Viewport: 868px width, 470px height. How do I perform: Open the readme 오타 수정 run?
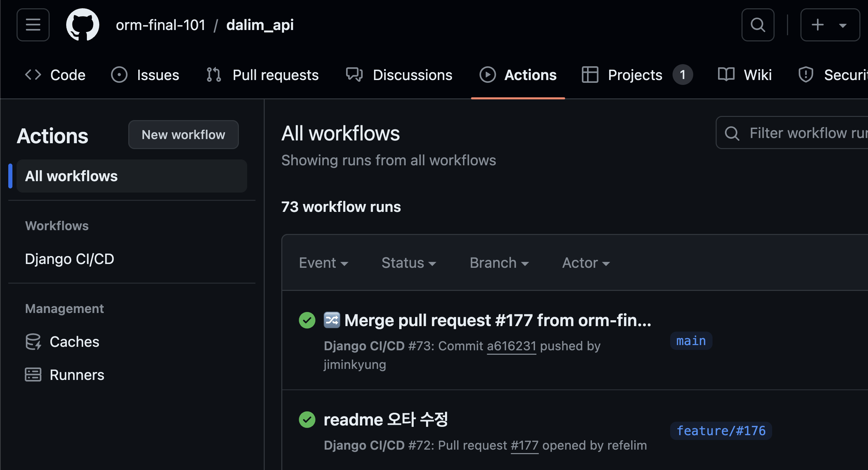386,420
